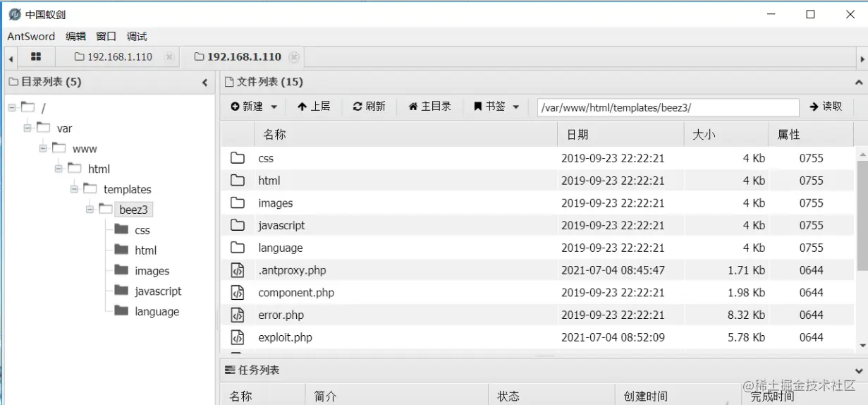Click the component.php file icon
This screenshot has height=405, width=868.
coord(238,293)
